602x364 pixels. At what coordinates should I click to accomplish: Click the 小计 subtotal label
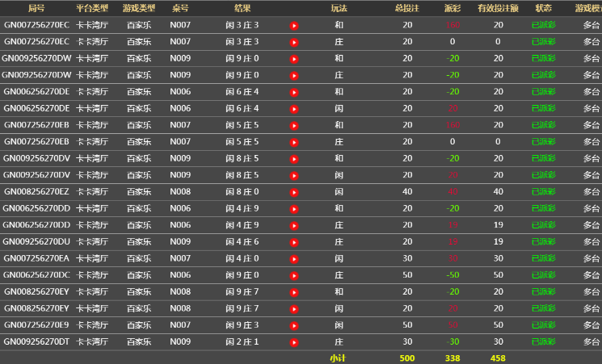pos(338,358)
